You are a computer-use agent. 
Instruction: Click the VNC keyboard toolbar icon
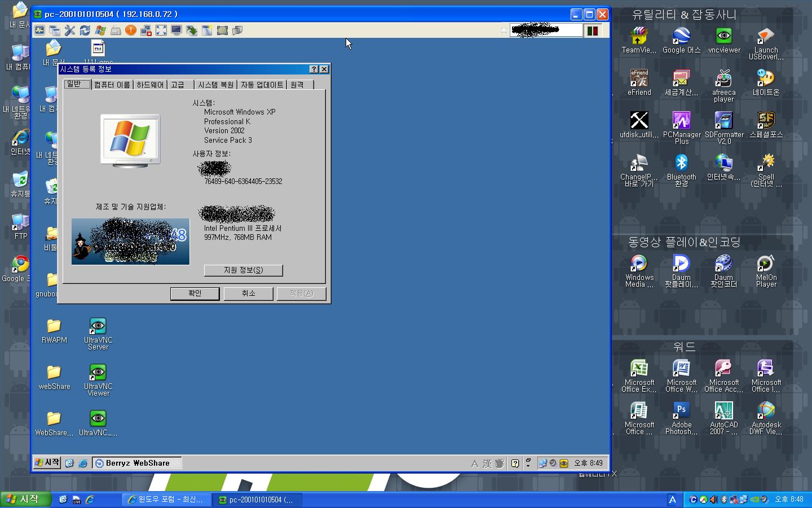pyautogui.click(x=116, y=30)
